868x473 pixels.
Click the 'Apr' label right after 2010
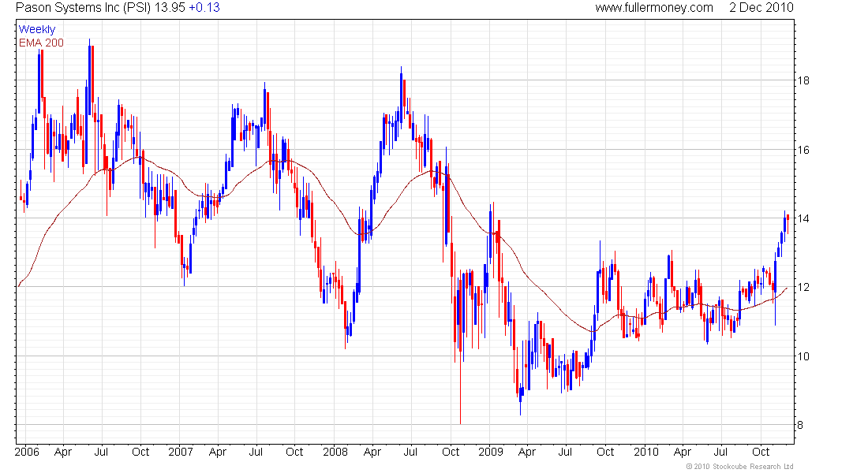pyautogui.click(x=682, y=452)
